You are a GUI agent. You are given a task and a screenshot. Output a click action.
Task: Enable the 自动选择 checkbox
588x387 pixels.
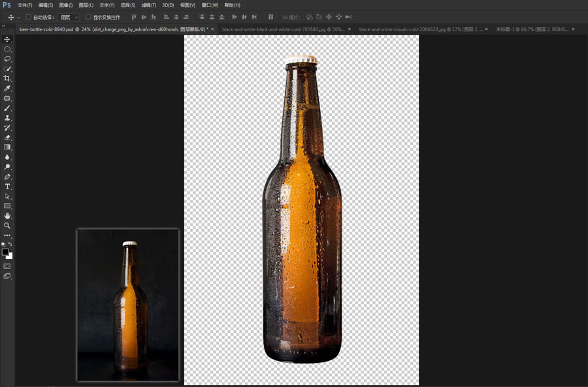tap(29, 17)
